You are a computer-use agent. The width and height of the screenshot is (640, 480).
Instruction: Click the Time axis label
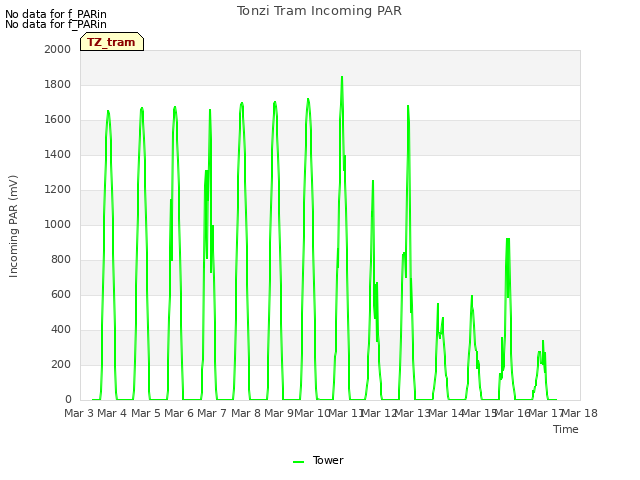click(566, 429)
